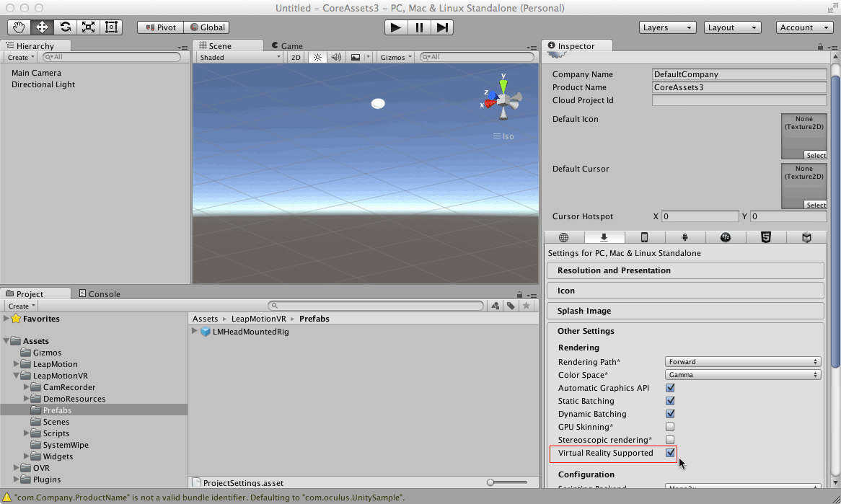Open the Gizmos dropdown
841x504 pixels.
click(396, 58)
